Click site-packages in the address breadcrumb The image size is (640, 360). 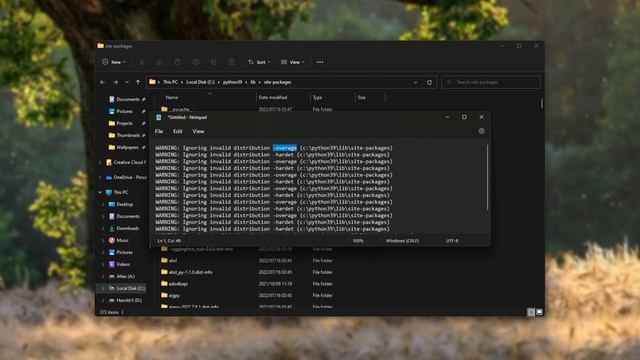(278, 82)
